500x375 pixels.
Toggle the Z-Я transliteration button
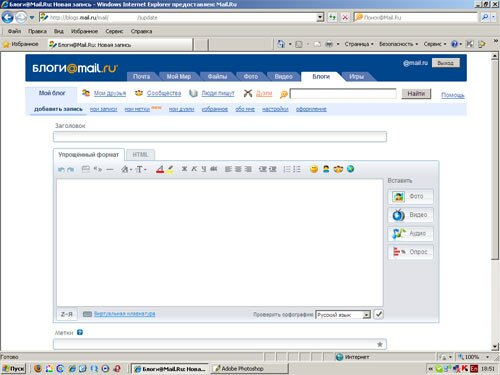pyautogui.click(x=67, y=314)
